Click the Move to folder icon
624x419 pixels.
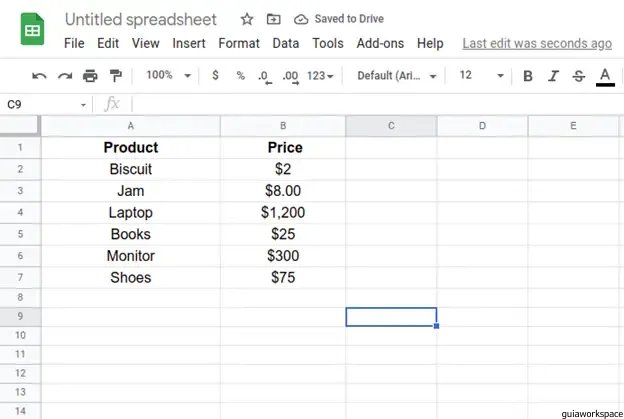point(273,19)
